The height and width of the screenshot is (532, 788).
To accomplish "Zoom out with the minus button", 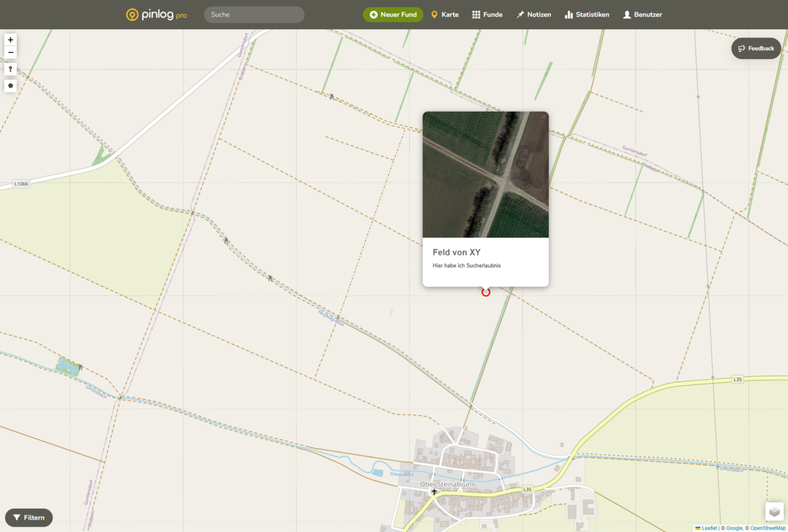I will pyautogui.click(x=11, y=53).
